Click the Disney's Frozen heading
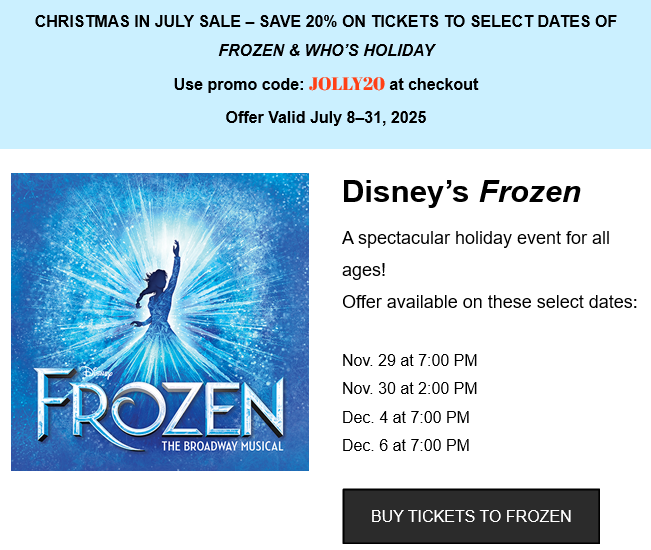This screenshot has width=651, height=550. pos(461,192)
